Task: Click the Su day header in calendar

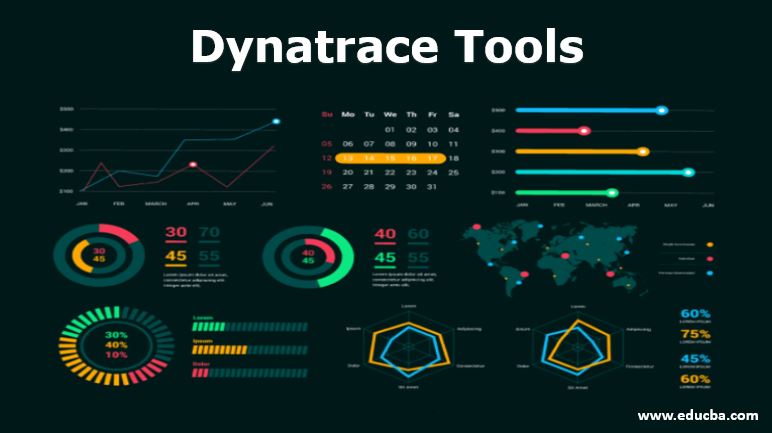Action: (327, 114)
